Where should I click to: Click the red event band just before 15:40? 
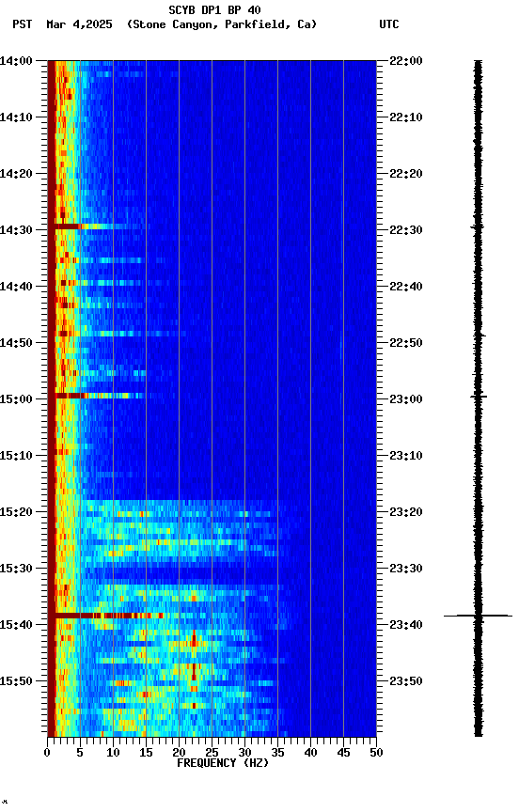(x=109, y=616)
